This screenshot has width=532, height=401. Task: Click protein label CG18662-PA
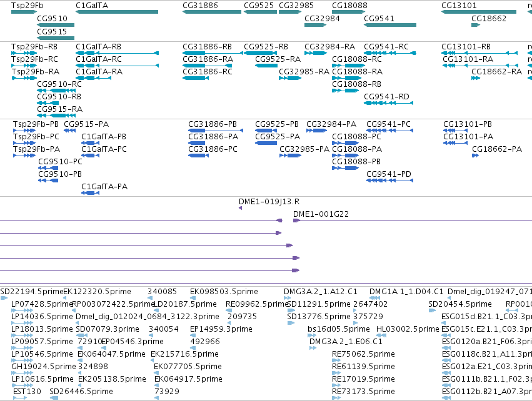coord(497,149)
